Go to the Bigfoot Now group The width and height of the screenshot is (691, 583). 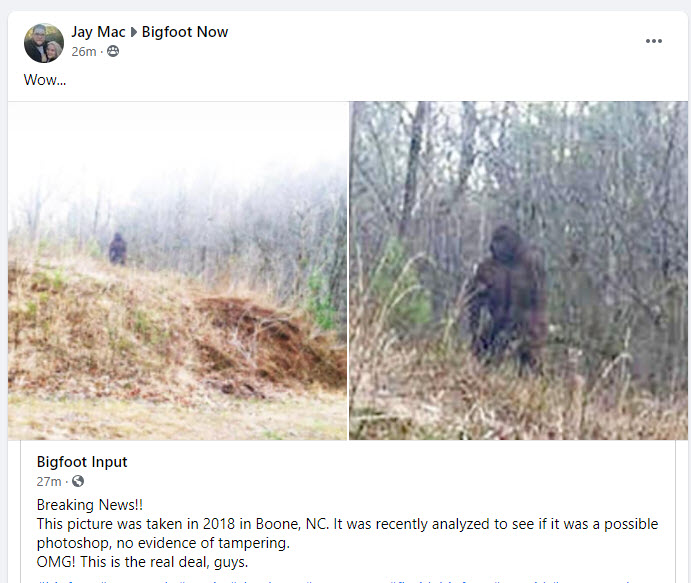click(185, 32)
